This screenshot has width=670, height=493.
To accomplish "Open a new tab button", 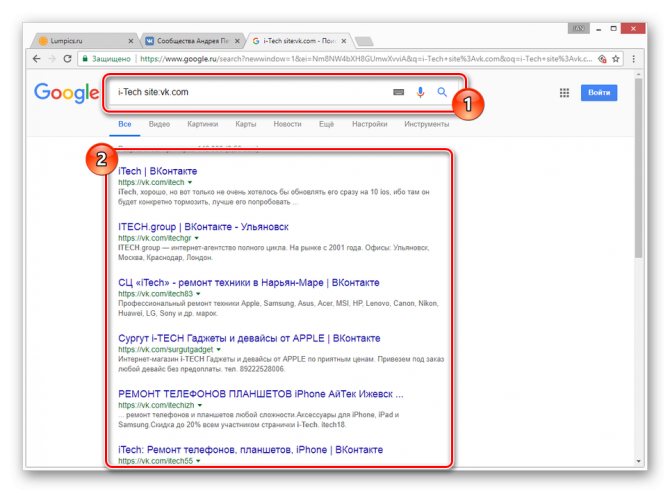I will [364, 41].
